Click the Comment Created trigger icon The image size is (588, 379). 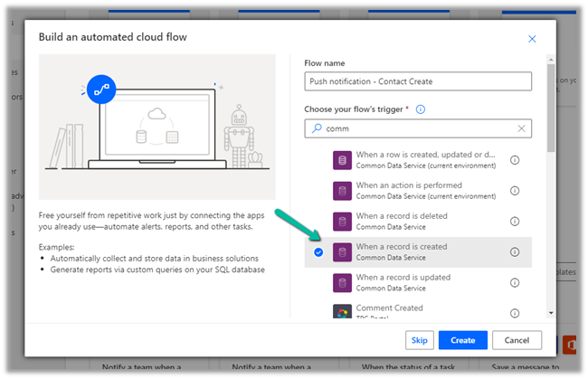click(341, 312)
